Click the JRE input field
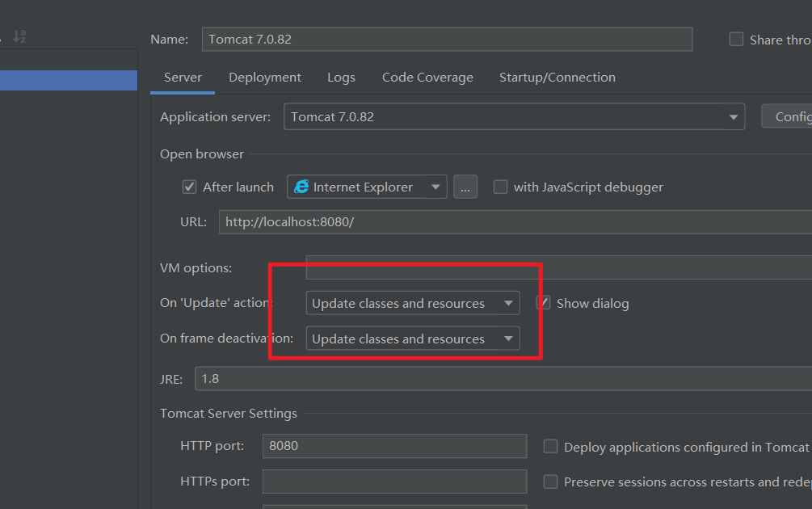The height and width of the screenshot is (509, 812). (503, 378)
